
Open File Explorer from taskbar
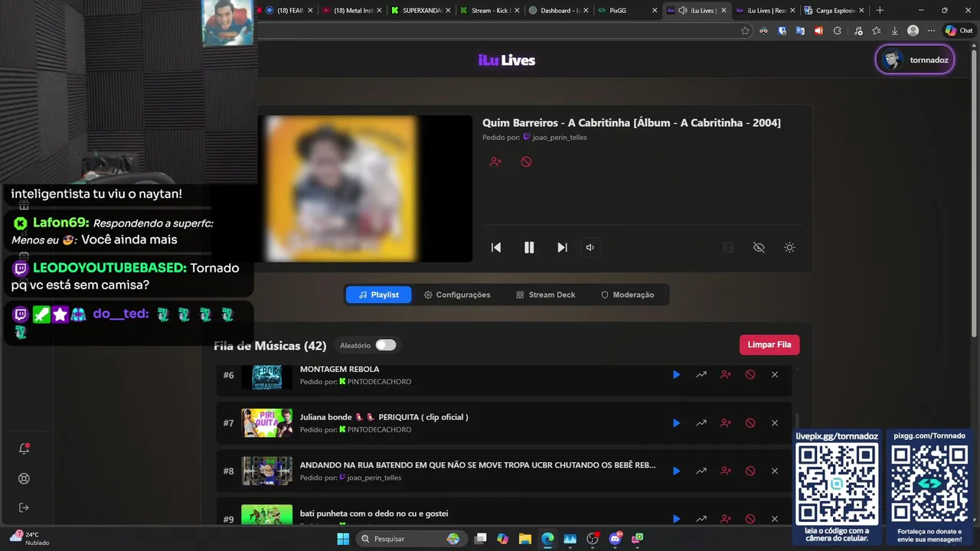coord(525,539)
